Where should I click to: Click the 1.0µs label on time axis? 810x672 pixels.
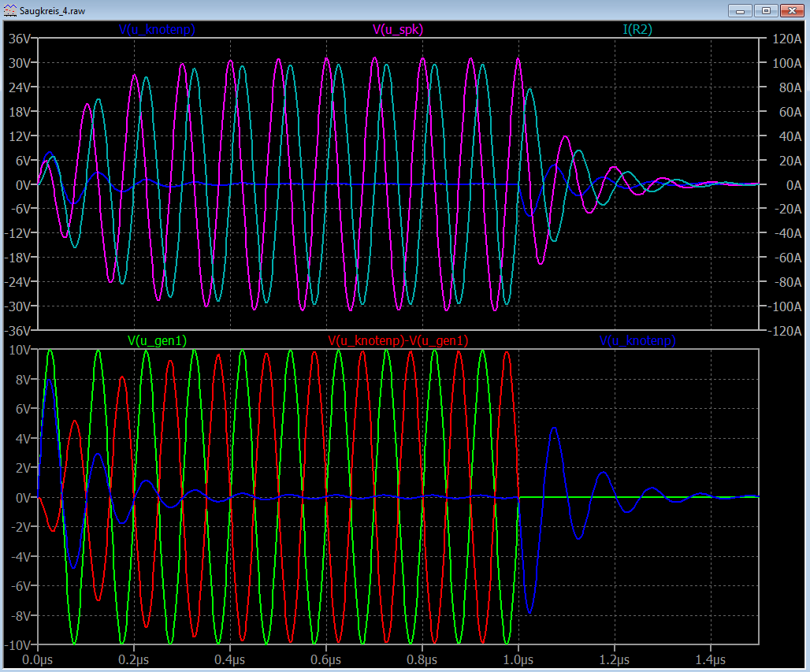(518, 659)
